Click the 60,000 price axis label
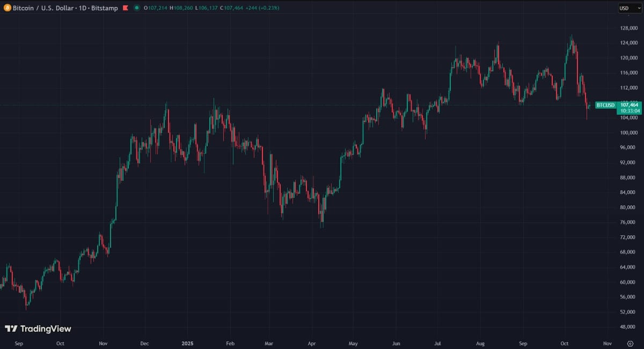Image resolution: width=644 pixels, height=349 pixels. [628, 282]
